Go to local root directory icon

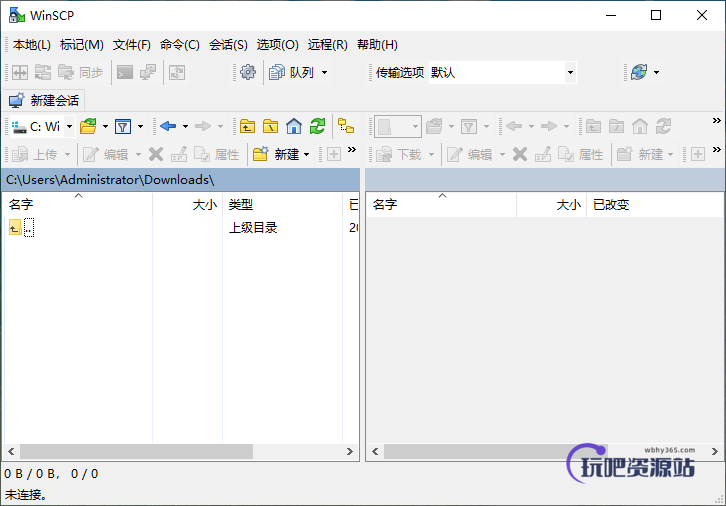[x=270, y=126]
